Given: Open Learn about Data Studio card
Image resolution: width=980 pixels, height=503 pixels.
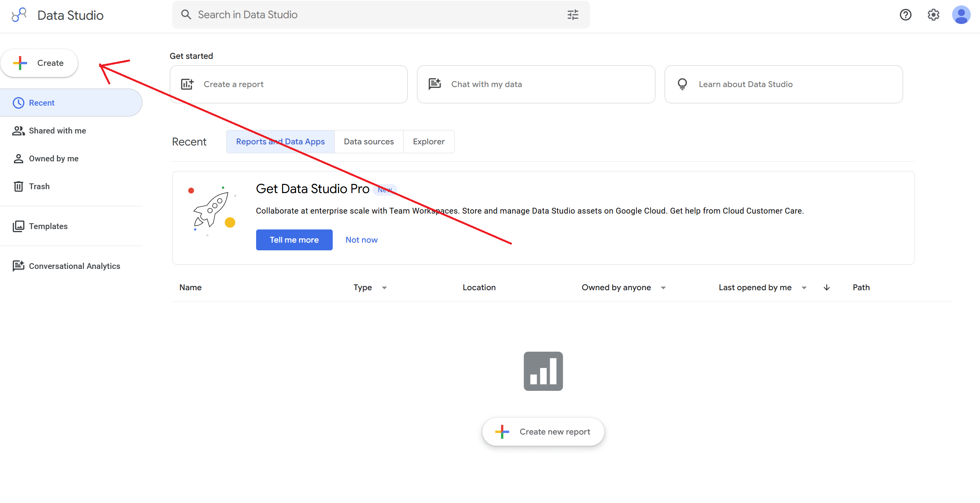Looking at the screenshot, I should tap(783, 84).
